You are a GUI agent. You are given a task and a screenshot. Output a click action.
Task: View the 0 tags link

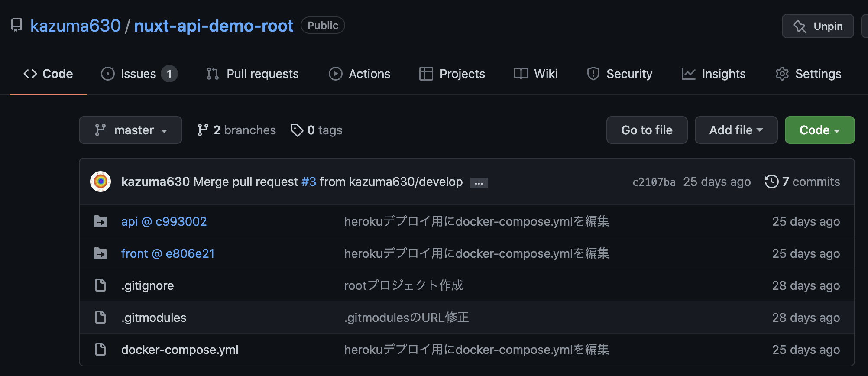(317, 130)
